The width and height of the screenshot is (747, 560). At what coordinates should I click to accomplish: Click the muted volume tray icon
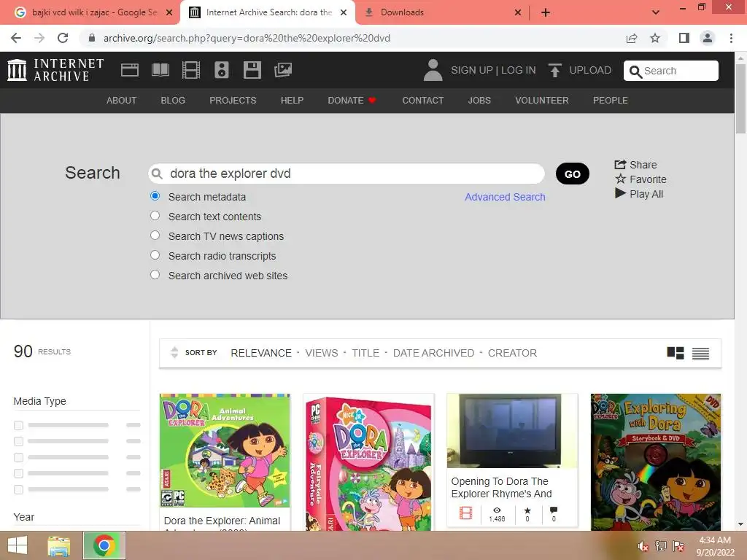(x=643, y=546)
